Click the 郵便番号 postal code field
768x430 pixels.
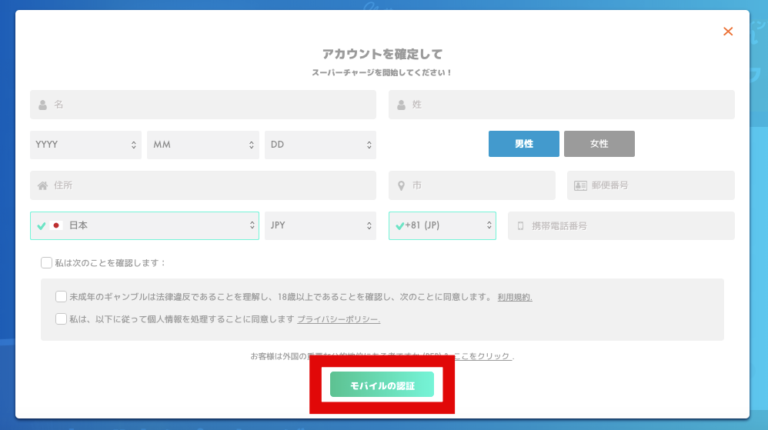click(x=650, y=185)
